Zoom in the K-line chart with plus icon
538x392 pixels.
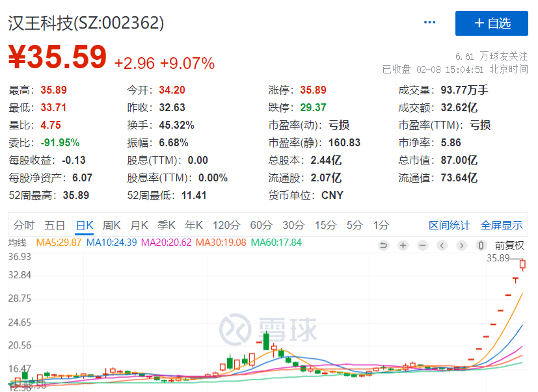pos(403,245)
